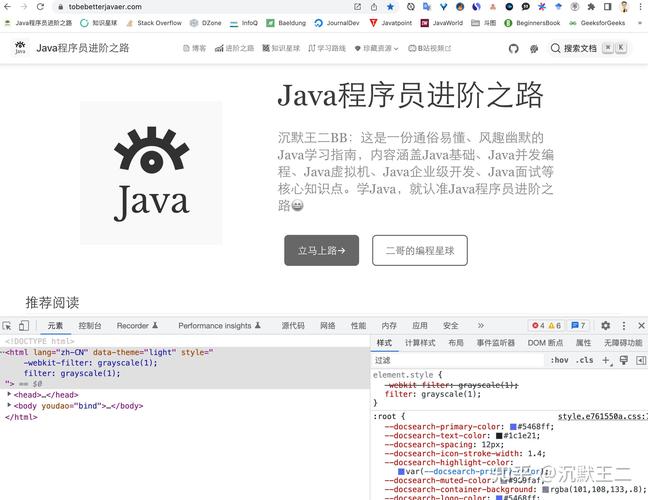Close the DevTools panel
648x500 pixels.
641,326
